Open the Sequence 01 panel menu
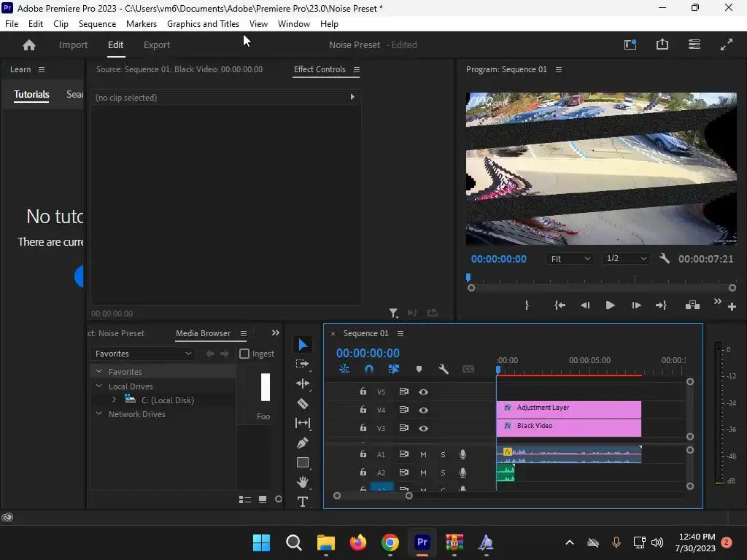Viewport: 747px width, 560px height. 400,333
